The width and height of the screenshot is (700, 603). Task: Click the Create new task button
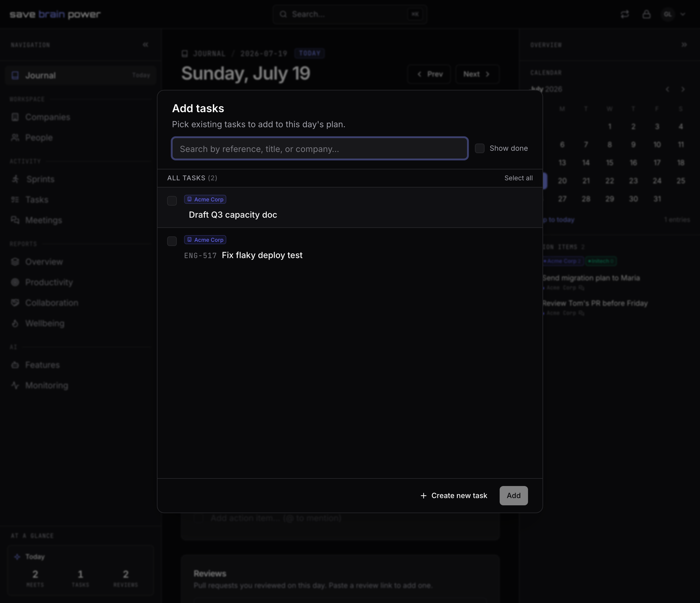click(x=454, y=496)
